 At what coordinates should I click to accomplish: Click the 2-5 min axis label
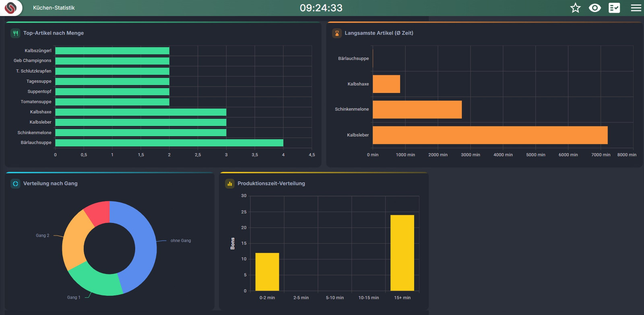pos(301,298)
